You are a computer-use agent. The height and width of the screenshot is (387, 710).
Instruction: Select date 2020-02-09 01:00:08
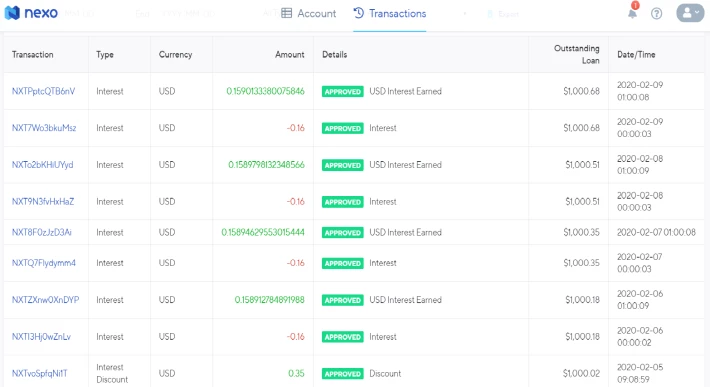640,91
